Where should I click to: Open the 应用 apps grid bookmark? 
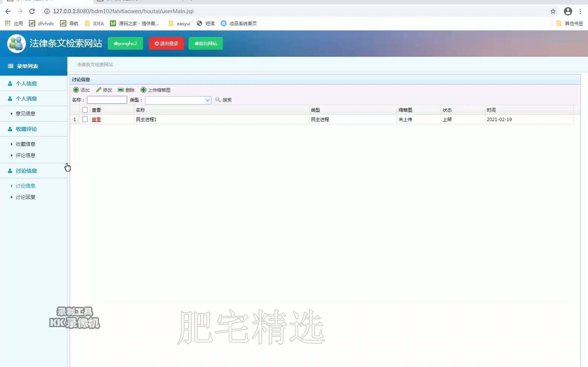(x=14, y=23)
